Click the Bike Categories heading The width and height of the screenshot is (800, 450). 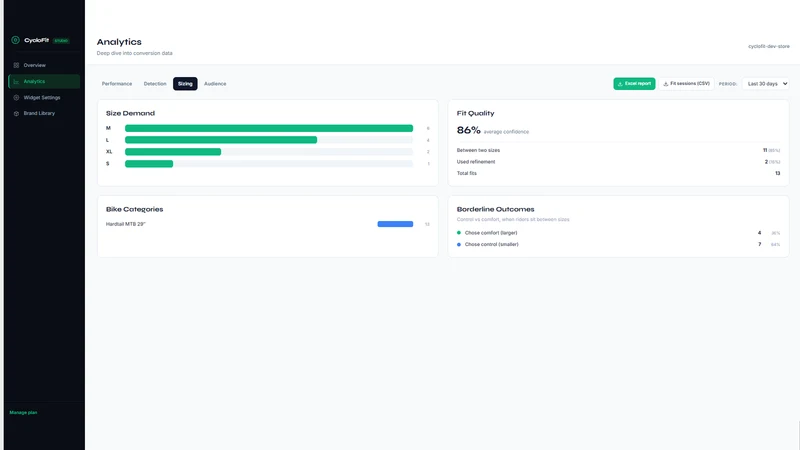pos(135,209)
